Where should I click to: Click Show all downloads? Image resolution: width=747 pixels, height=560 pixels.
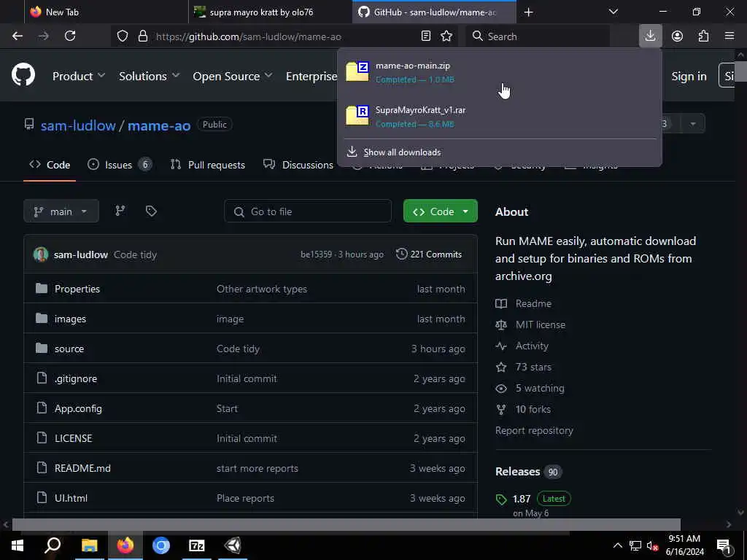click(402, 152)
